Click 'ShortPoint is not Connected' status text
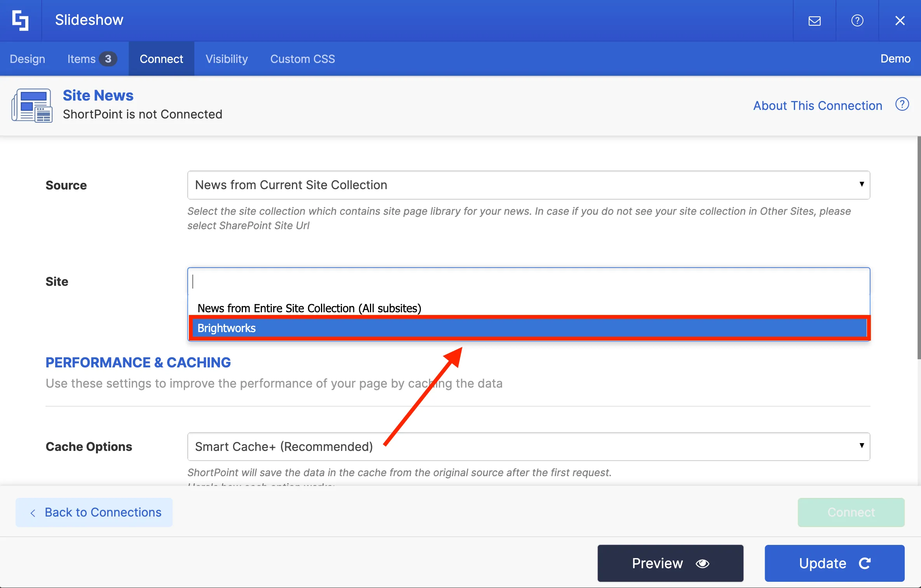The height and width of the screenshot is (588, 921). click(x=143, y=114)
